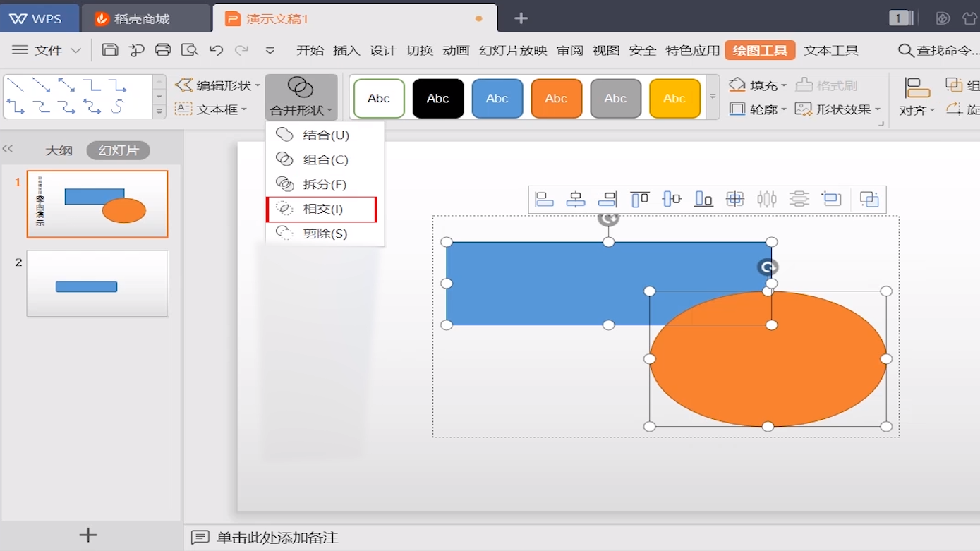980x551 pixels.
Task: Switch to 视图 ribbon tab
Action: click(606, 50)
